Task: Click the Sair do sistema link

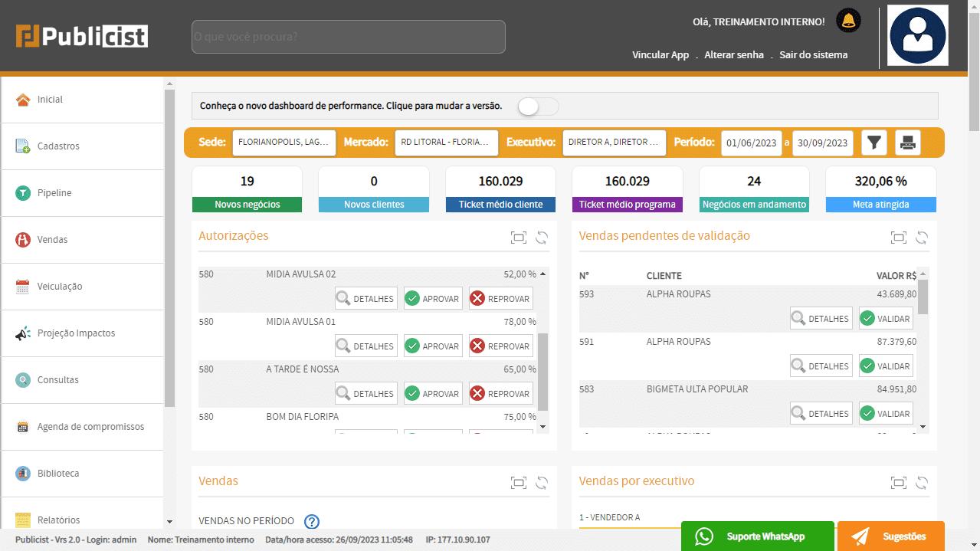Action: click(813, 55)
